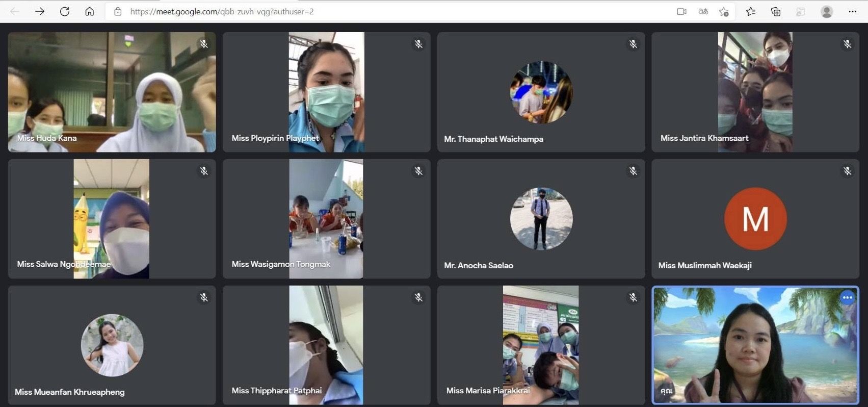Click muted mic icon on Miss Huda Kana
The width and height of the screenshot is (868, 407).
coord(204,44)
